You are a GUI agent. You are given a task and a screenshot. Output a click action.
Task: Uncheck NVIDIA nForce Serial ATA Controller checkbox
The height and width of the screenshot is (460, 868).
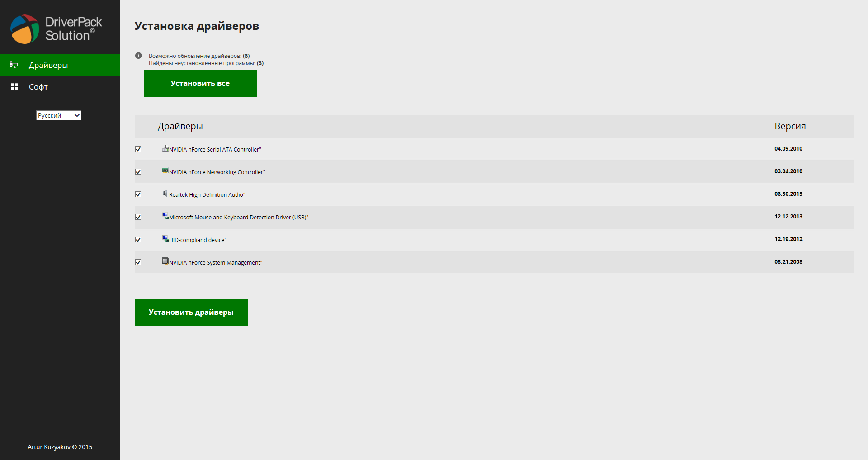(138, 149)
